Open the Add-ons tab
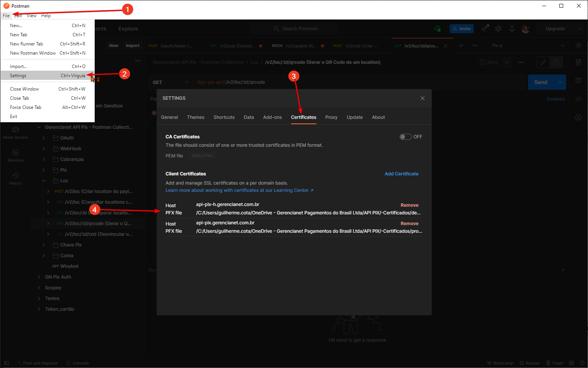The width and height of the screenshot is (588, 368). (272, 117)
